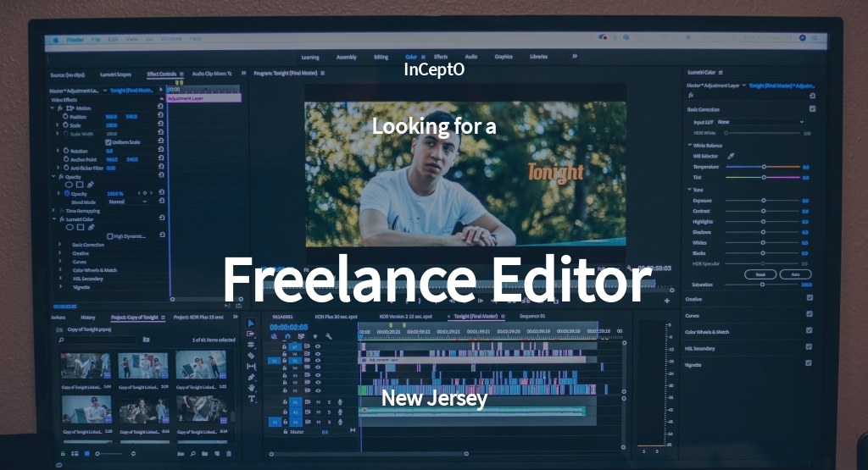The image size is (868, 470).
Task: Toggle the Uniform Scale checkbox
Action: pyautogui.click(x=108, y=142)
